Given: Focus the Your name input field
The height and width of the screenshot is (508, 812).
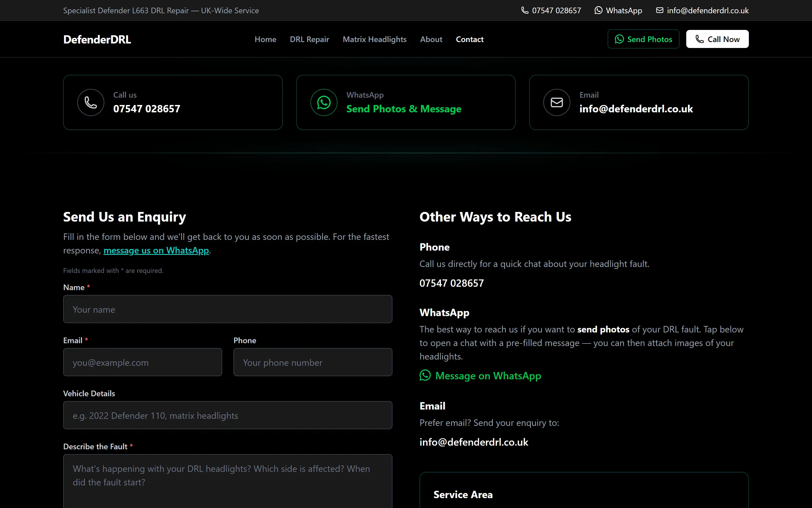Looking at the screenshot, I should click(x=228, y=309).
